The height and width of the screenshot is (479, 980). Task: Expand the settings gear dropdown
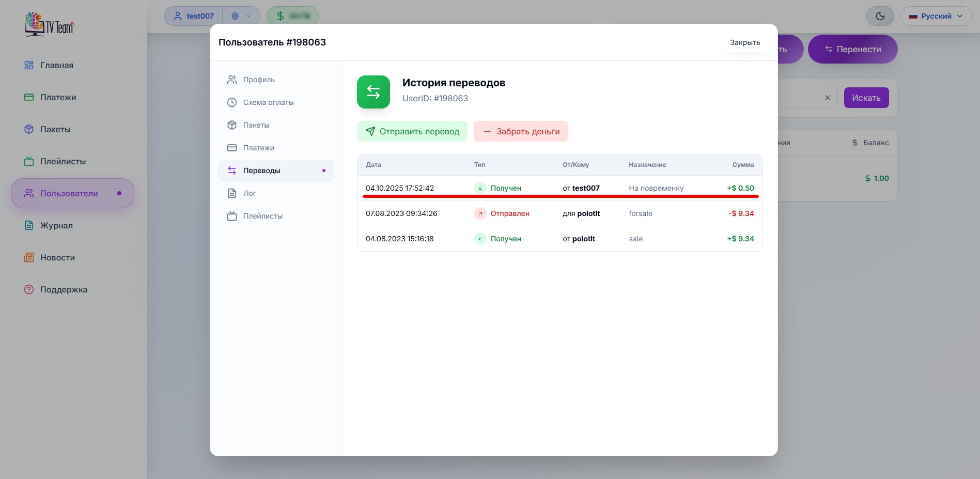click(241, 16)
